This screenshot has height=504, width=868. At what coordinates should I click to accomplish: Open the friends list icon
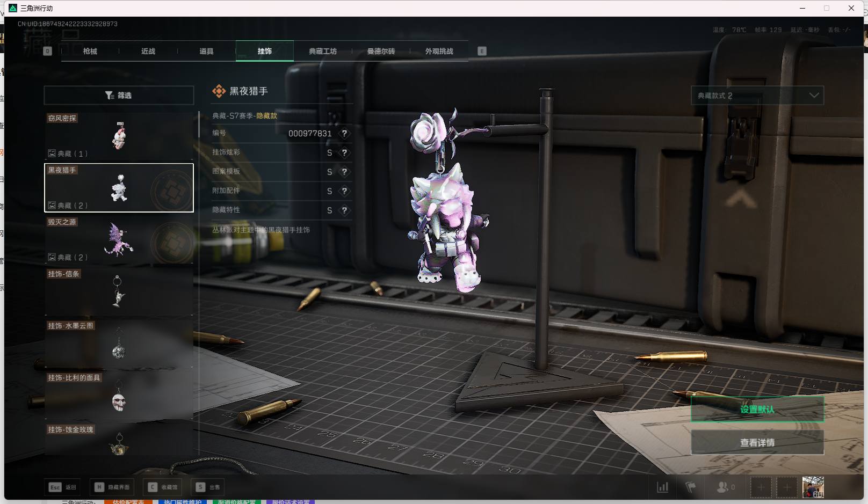(723, 487)
